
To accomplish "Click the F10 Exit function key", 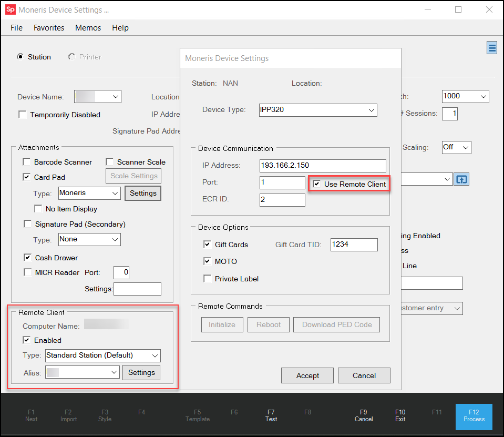I will (400, 416).
